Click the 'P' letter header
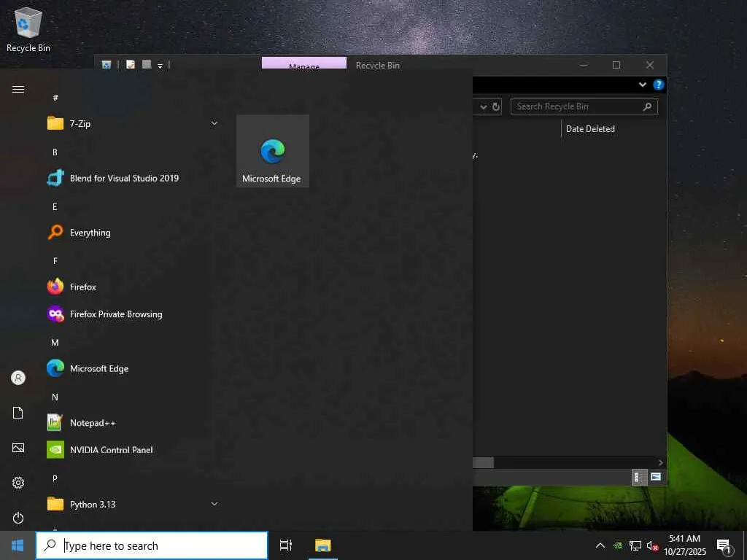The width and height of the screenshot is (747, 560). (55, 478)
